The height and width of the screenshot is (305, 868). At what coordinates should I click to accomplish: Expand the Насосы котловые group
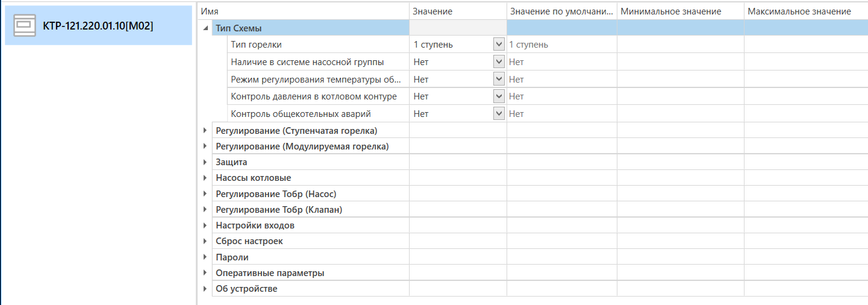tap(205, 178)
